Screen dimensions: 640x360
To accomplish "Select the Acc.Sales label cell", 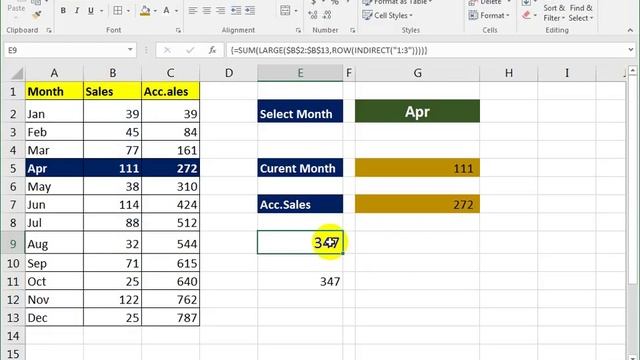I will [x=300, y=204].
